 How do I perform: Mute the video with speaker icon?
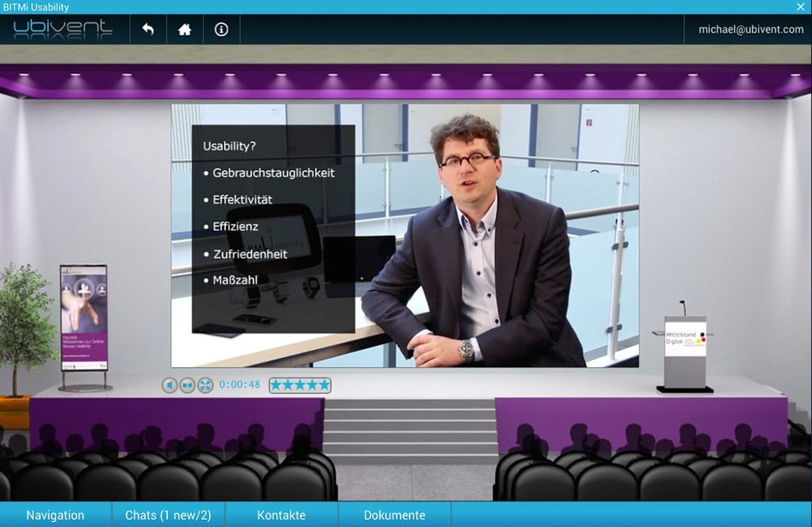(x=170, y=385)
